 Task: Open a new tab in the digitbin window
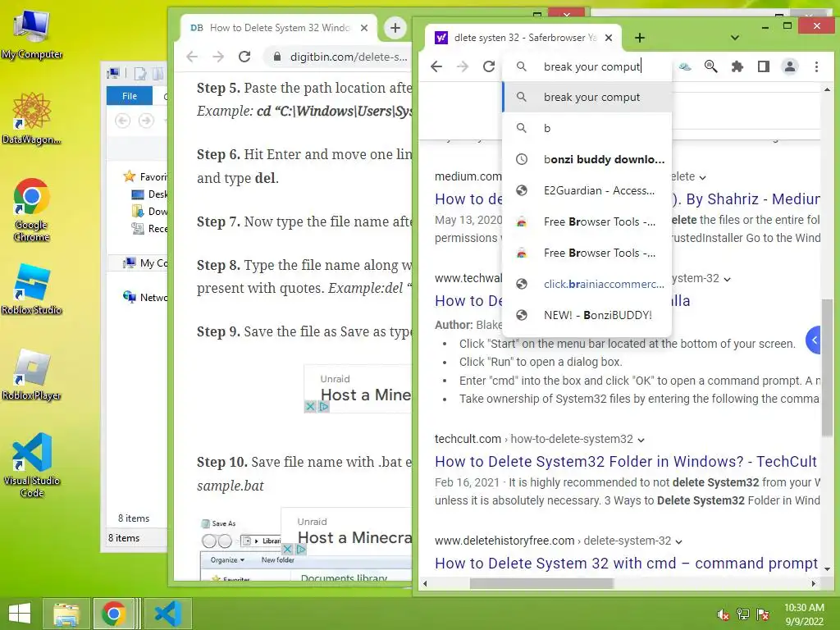click(395, 28)
